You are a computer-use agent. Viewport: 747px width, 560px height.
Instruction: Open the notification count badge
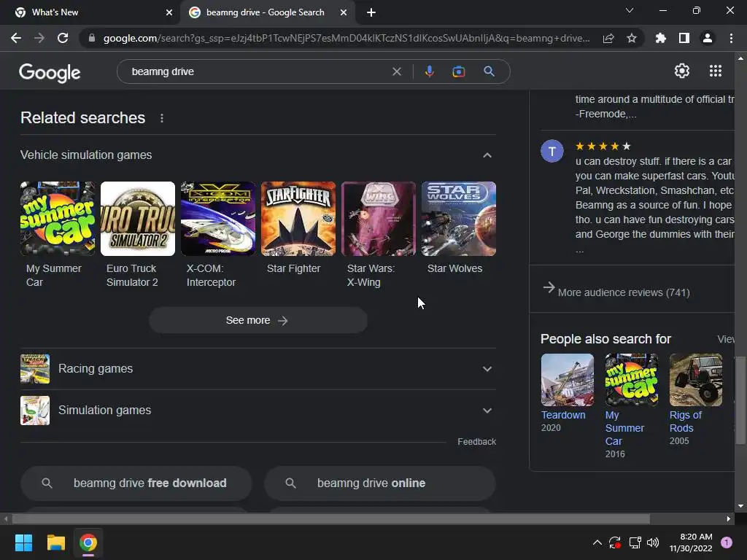coord(727,542)
